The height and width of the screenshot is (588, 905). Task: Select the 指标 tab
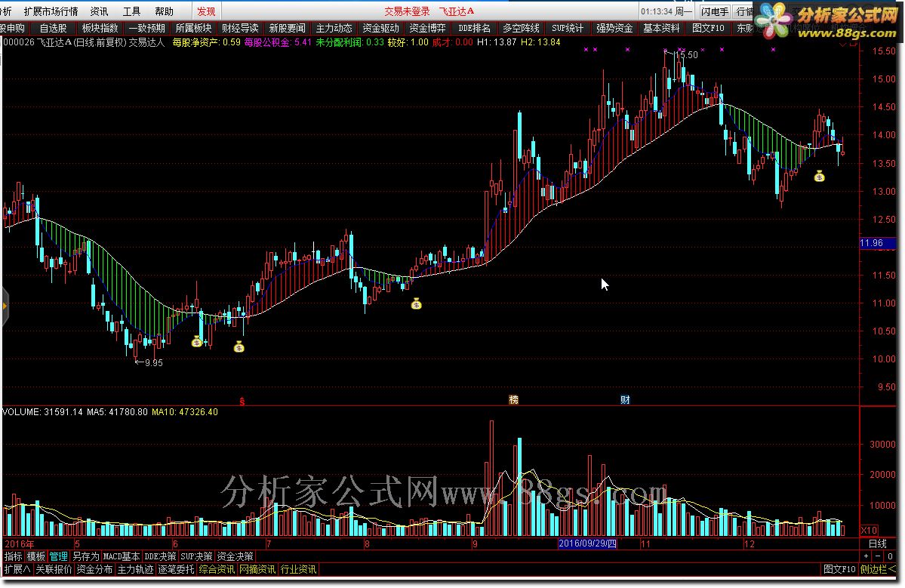point(14,557)
